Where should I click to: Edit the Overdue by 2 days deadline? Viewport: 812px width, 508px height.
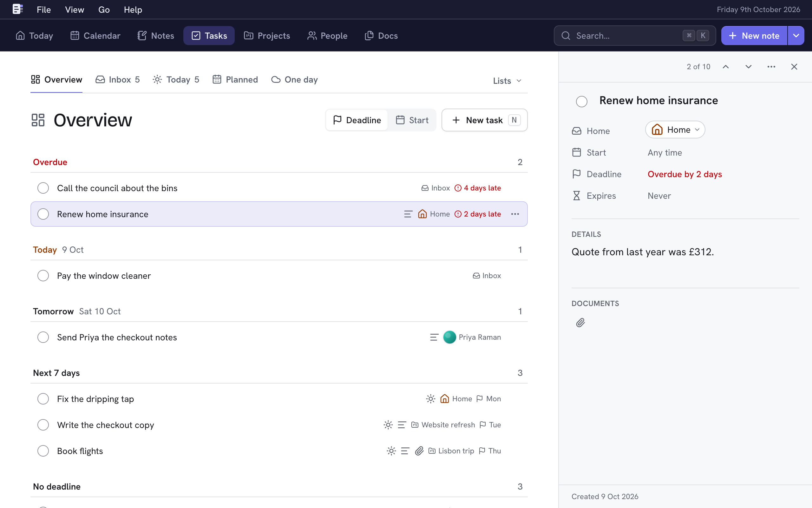coord(684,174)
